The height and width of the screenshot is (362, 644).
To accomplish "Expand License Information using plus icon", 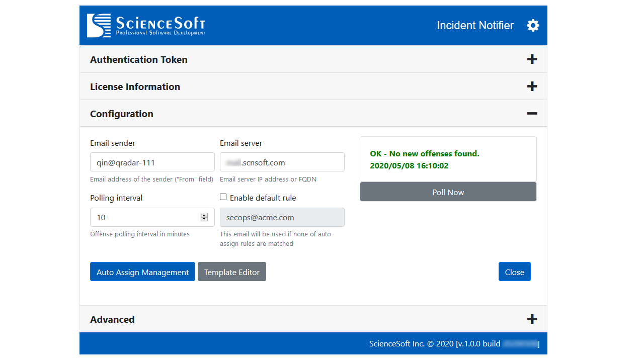I will pyautogui.click(x=532, y=86).
